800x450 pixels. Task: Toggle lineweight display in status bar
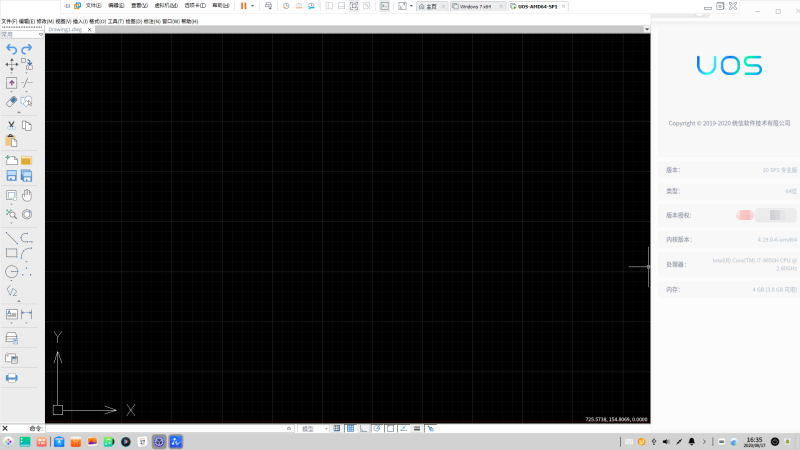click(417, 428)
